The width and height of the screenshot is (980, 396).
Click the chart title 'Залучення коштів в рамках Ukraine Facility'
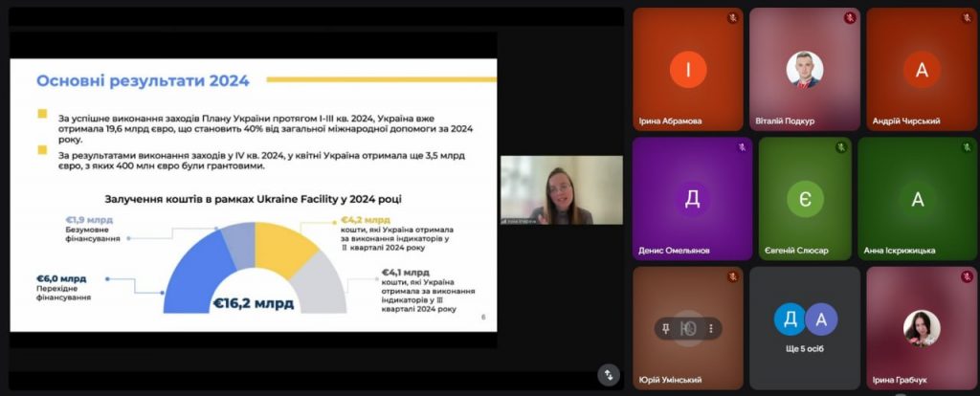pos(253,199)
